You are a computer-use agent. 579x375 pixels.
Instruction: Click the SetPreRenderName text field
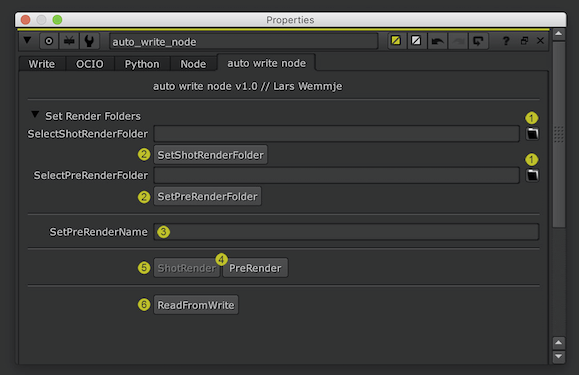click(x=346, y=232)
